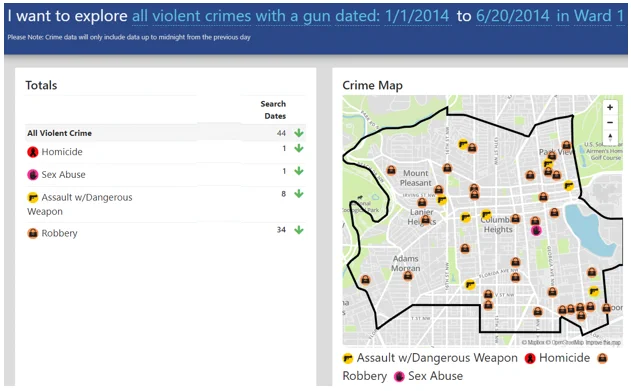Open the Mapbox attribution link
The image size is (631, 391).
(x=533, y=343)
